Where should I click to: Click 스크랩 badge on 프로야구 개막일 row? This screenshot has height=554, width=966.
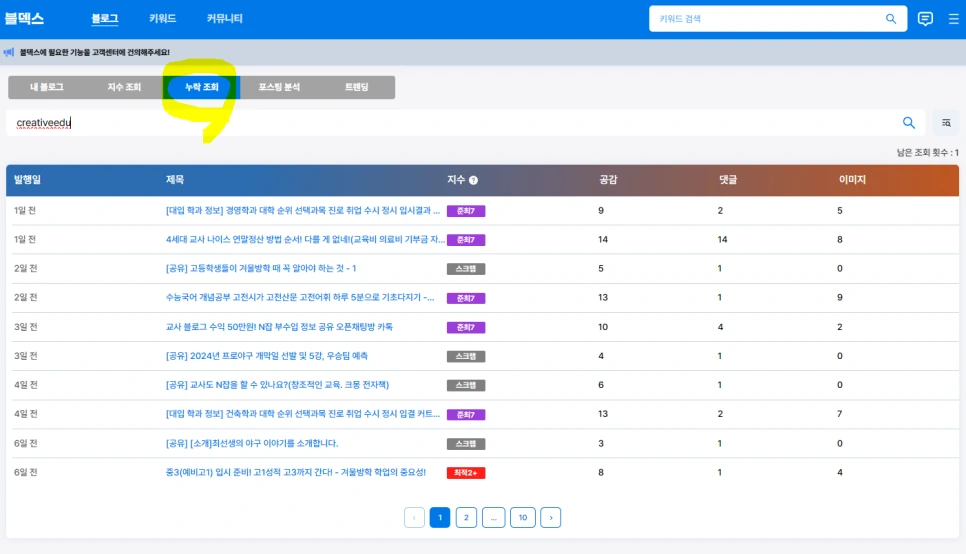pos(466,356)
